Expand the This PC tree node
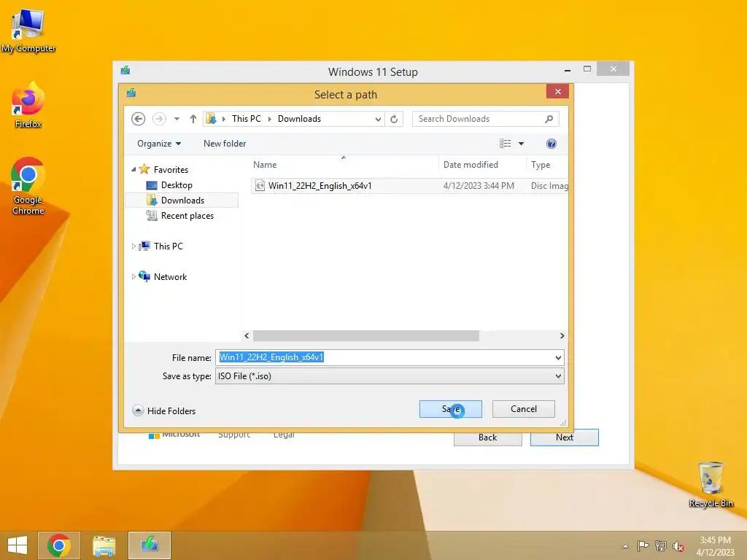Screen dimensions: 747x560 click(x=134, y=246)
